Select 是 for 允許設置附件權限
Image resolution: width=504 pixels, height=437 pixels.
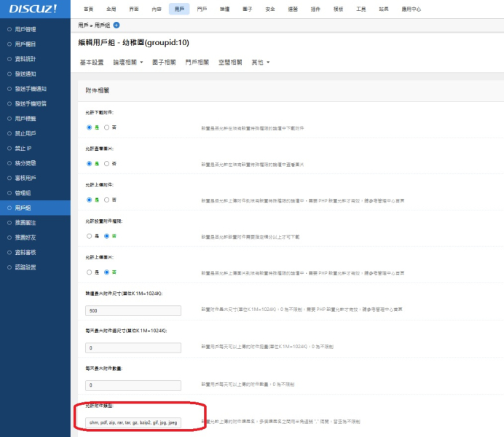(x=90, y=236)
